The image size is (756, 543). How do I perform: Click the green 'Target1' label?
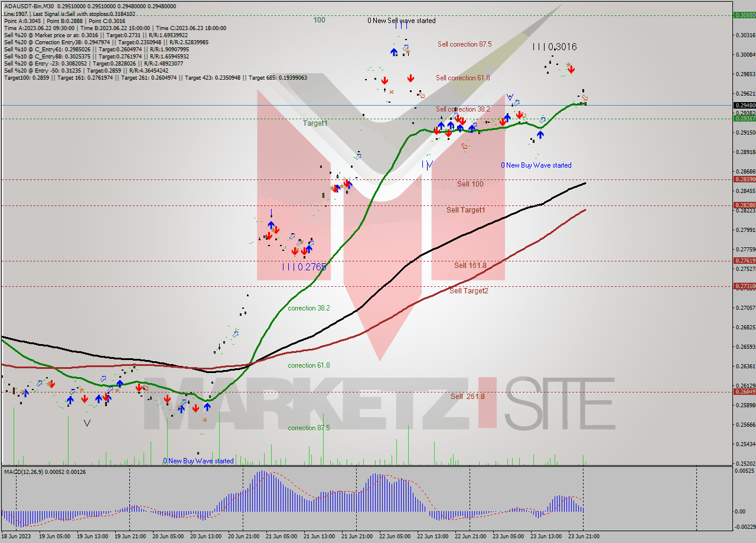pyautogui.click(x=315, y=123)
